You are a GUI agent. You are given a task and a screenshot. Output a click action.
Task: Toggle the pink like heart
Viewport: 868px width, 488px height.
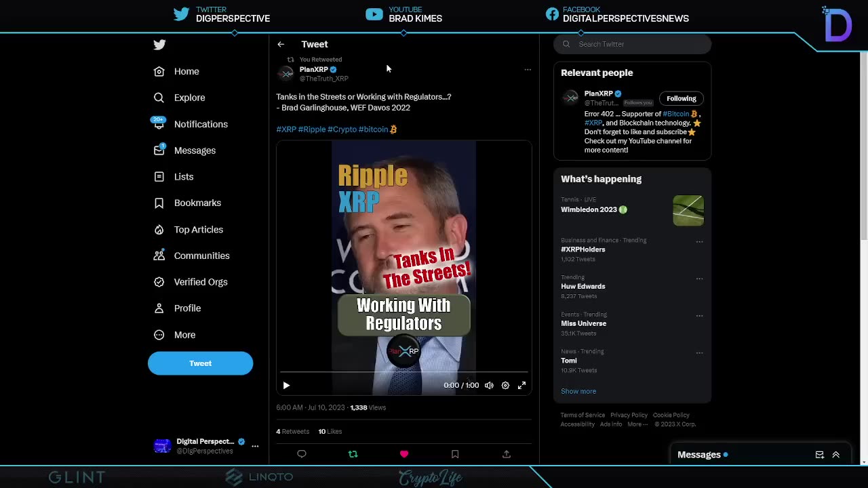tap(404, 454)
